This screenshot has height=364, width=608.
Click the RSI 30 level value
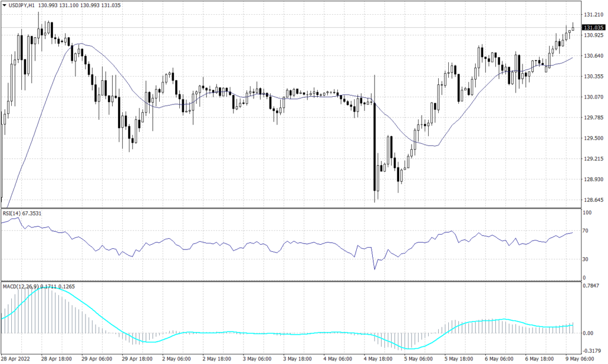[585, 259]
